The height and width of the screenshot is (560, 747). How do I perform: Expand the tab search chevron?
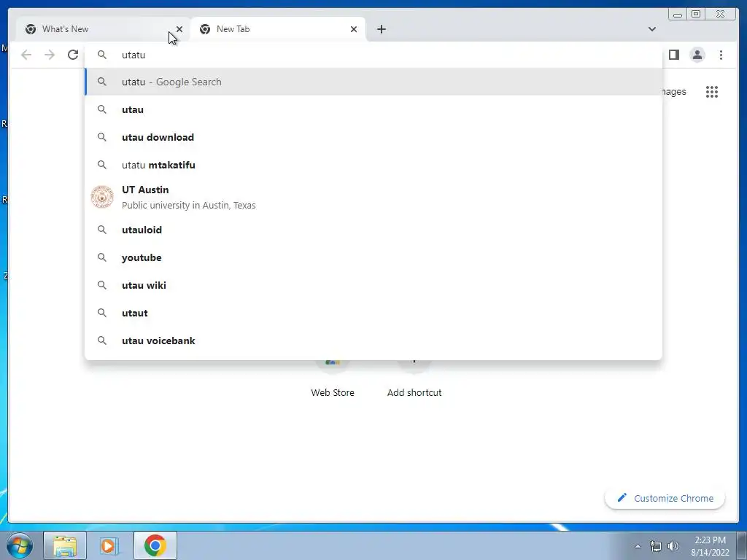[x=651, y=29]
